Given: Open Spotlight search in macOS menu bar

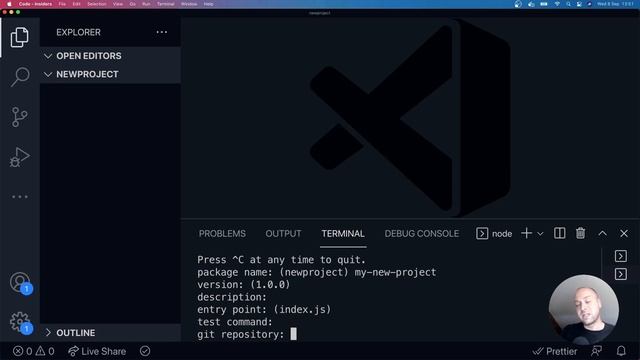Looking at the screenshot, I should point(569,4).
